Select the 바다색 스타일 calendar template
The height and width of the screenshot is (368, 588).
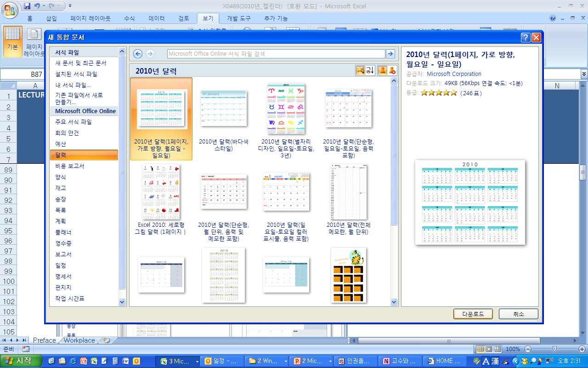(224, 119)
